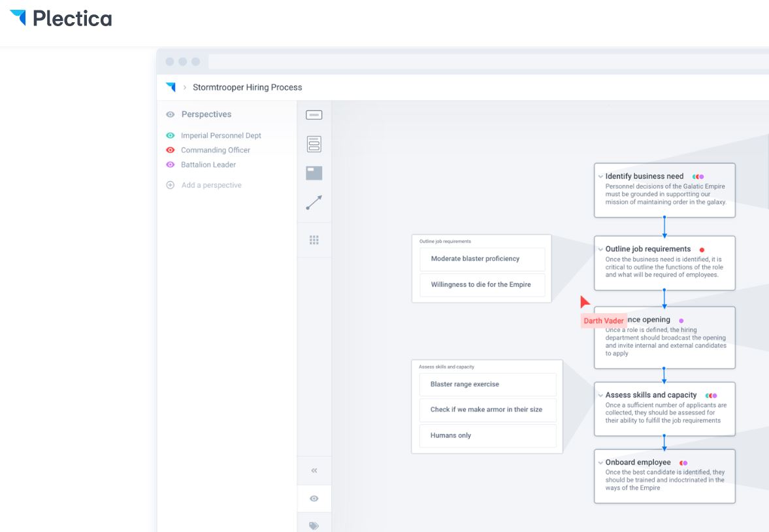Select the Humans only card
The width and height of the screenshot is (769, 532).
click(x=487, y=435)
